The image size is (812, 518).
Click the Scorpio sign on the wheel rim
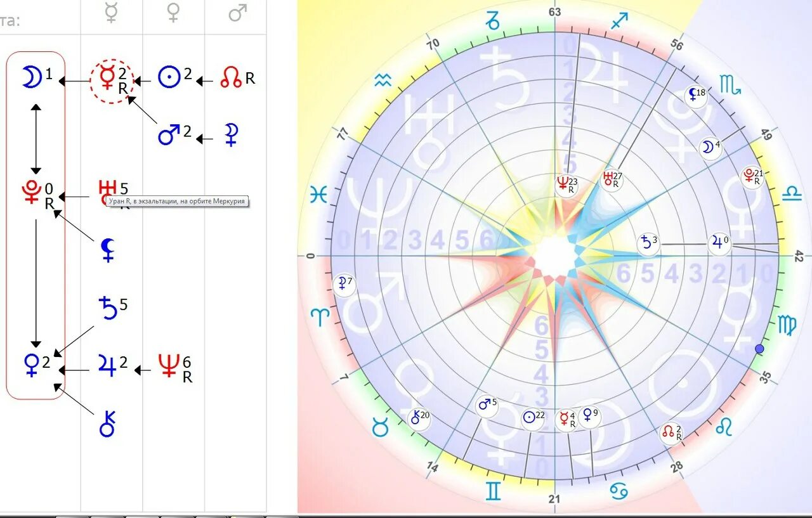click(x=730, y=84)
